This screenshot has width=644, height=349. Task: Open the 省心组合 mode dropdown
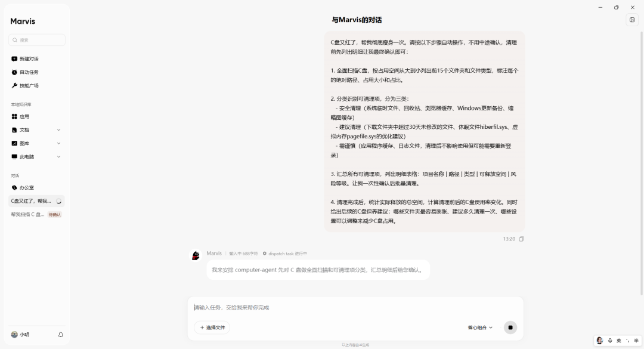point(479,328)
